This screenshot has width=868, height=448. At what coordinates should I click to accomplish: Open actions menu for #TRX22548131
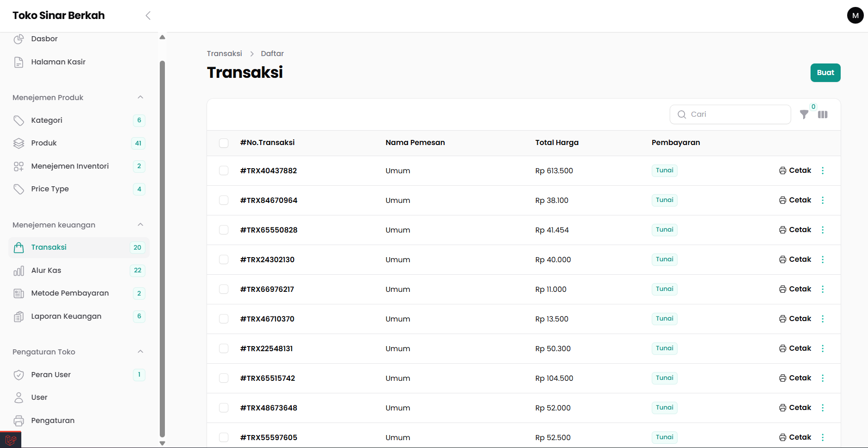[823, 348]
